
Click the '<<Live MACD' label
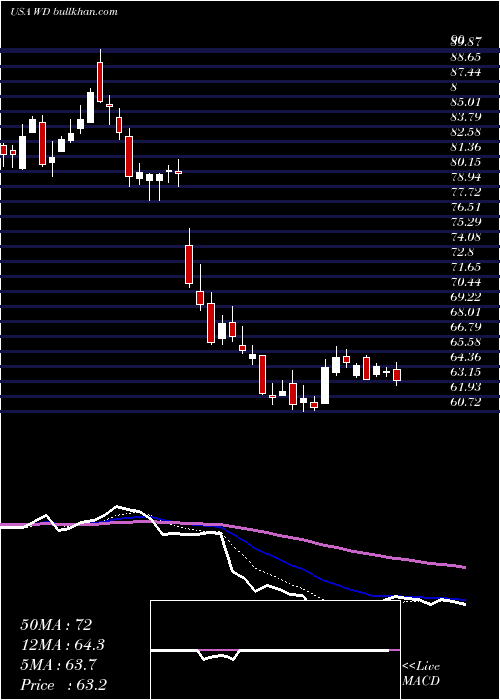click(421, 674)
